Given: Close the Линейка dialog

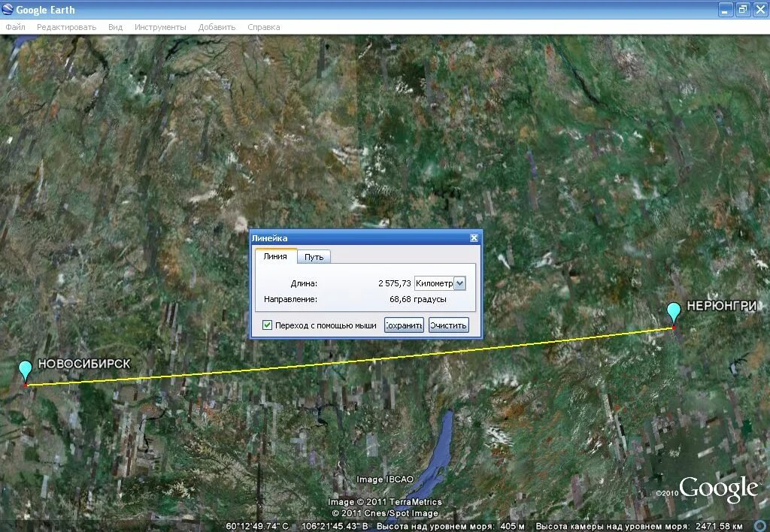Looking at the screenshot, I should (x=474, y=238).
